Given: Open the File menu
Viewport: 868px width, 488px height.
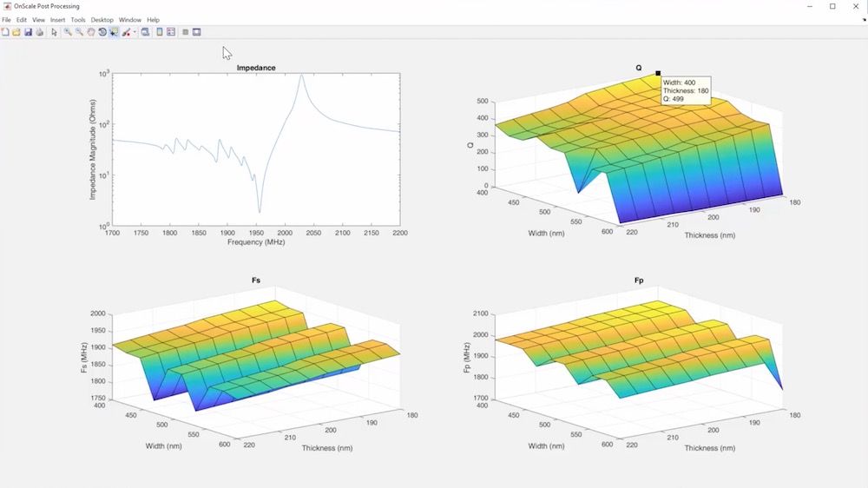Looking at the screenshot, I should click(x=6, y=20).
